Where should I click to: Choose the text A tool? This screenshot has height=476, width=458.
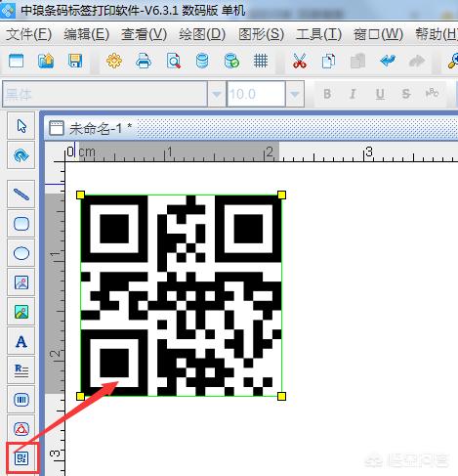click(21, 341)
